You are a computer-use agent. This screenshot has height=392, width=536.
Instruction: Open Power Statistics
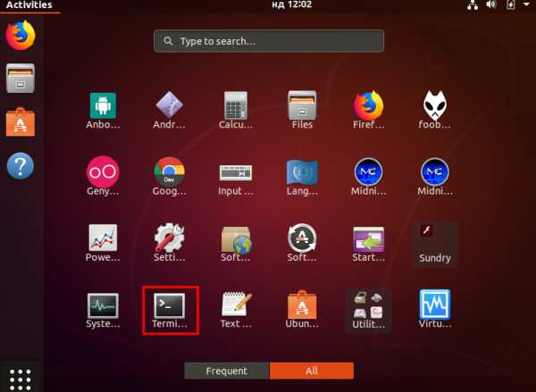(103, 243)
